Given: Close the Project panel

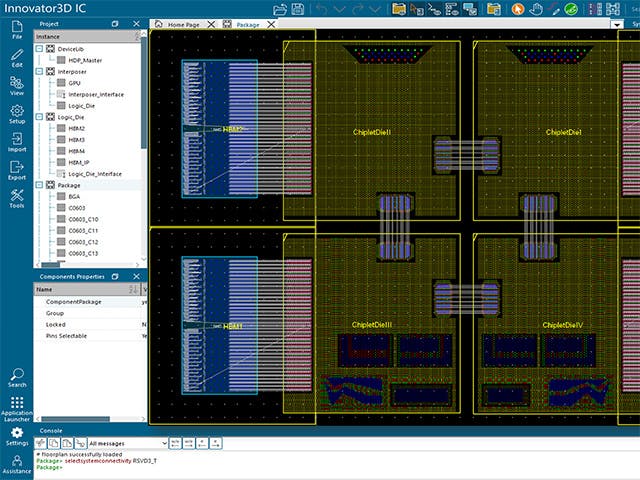Looking at the screenshot, I should click(136, 24).
